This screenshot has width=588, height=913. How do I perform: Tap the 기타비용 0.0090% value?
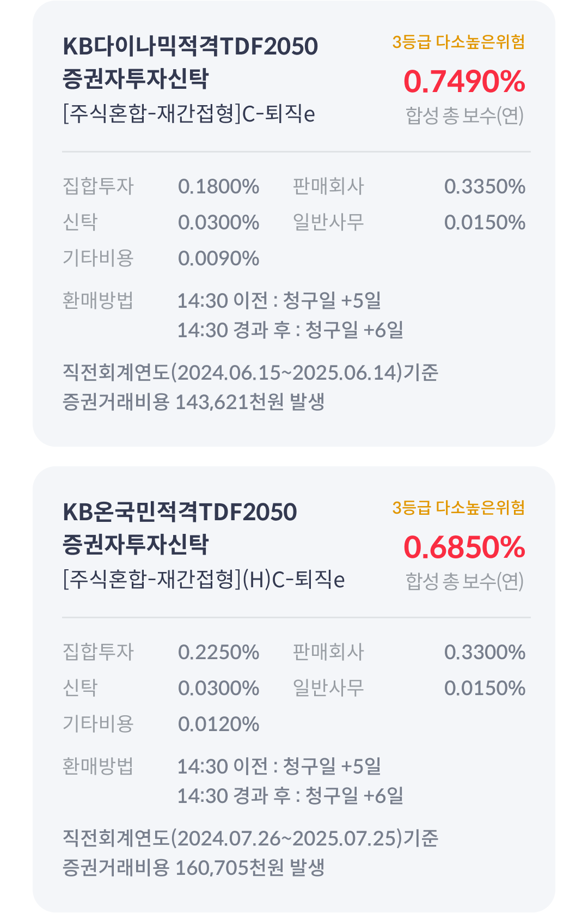[219, 258]
